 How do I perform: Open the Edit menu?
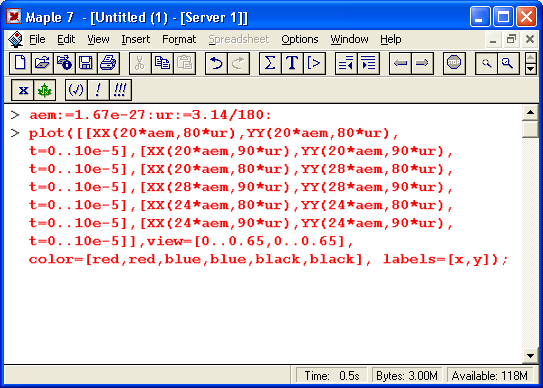point(66,39)
